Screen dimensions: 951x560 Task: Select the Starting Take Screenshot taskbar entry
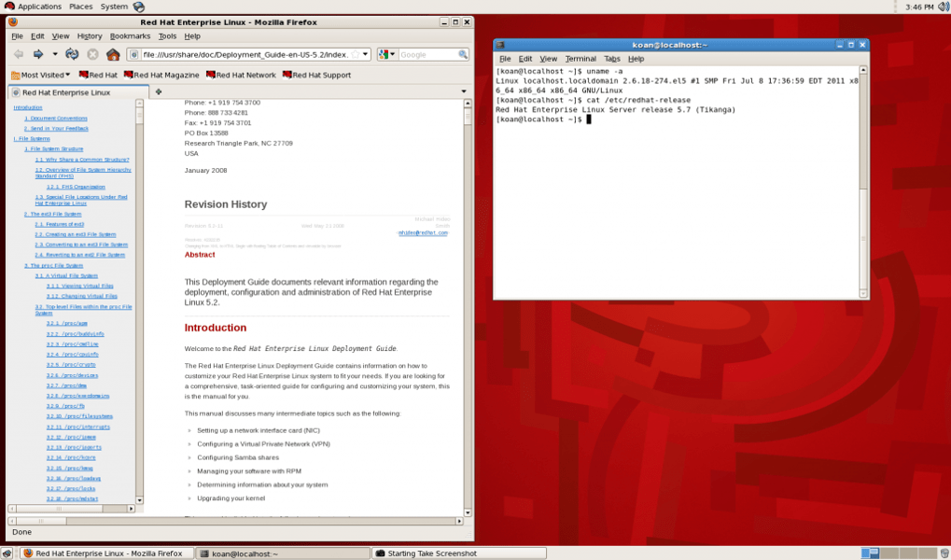pos(460,553)
